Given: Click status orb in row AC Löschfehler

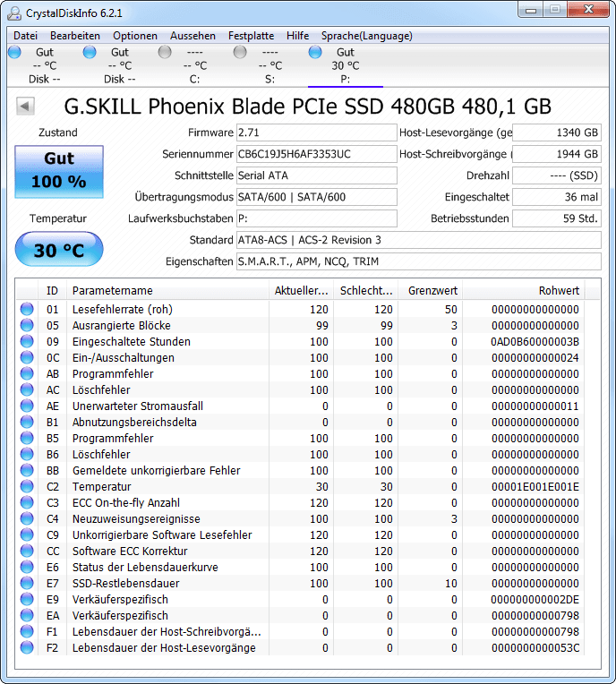Looking at the screenshot, I should tap(27, 389).
